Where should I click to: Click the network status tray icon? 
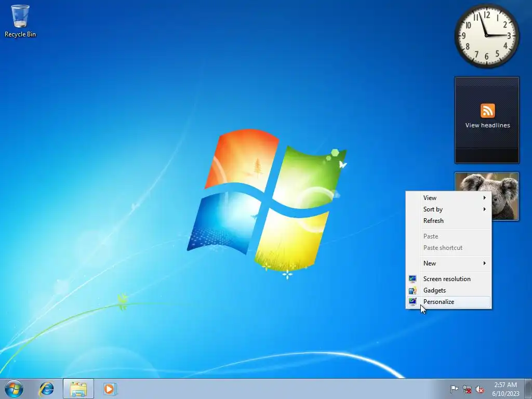point(467,389)
